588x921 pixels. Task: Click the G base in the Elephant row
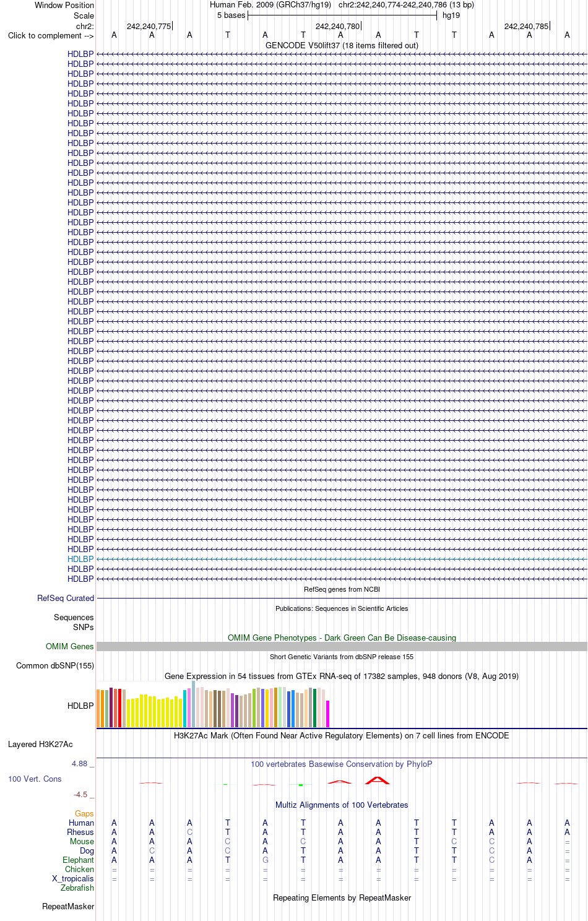coord(265,860)
